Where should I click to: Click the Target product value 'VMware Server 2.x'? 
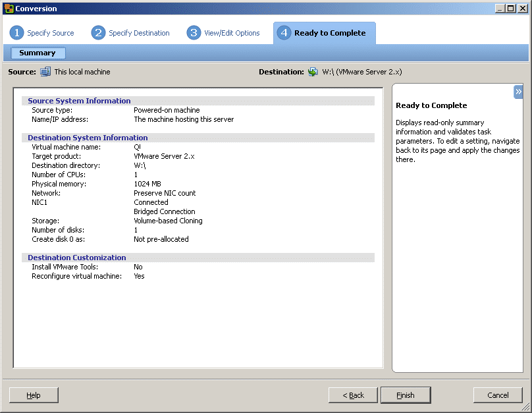coord(164,156)
